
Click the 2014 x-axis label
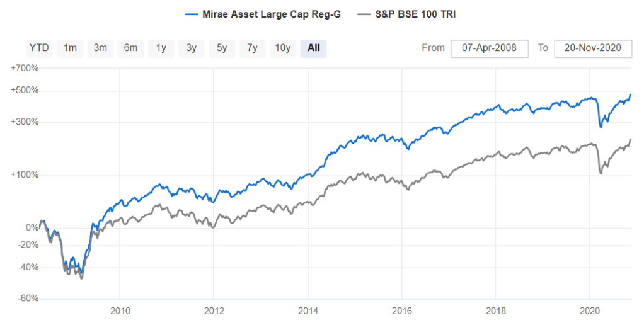click(x=308, y=311)
